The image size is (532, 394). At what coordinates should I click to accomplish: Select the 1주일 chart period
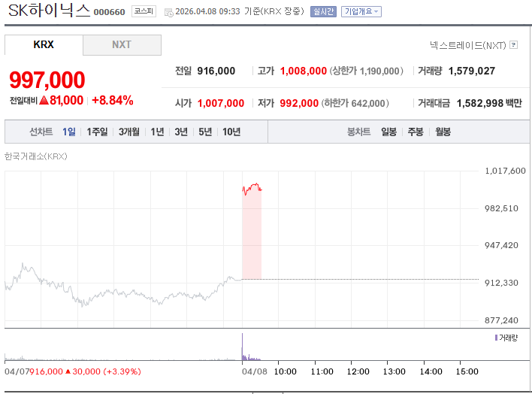[98, 132]
